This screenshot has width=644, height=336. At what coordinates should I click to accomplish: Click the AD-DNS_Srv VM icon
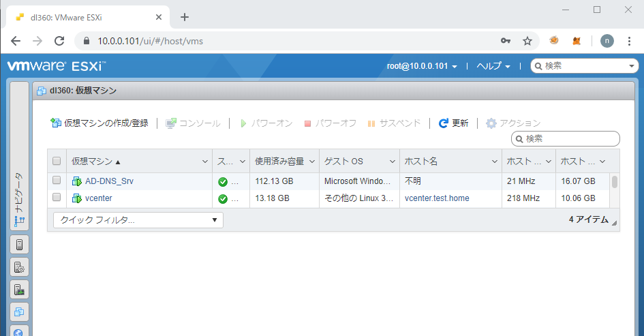77,181
